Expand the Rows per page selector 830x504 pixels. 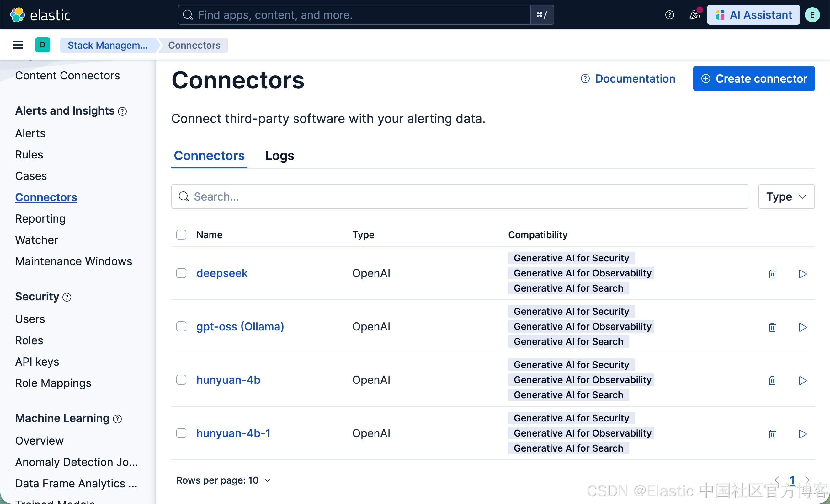click(x=223, y=480)
